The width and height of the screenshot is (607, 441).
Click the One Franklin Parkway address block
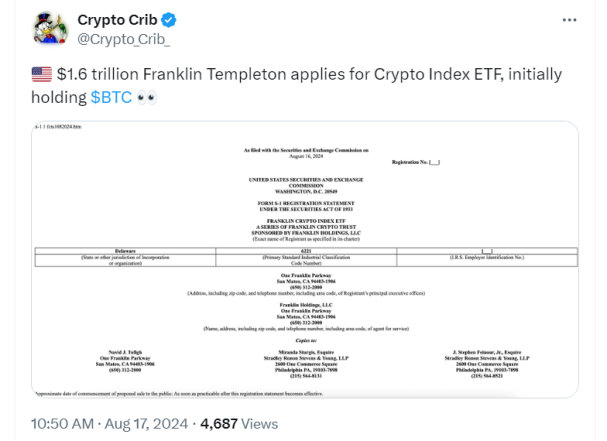click(x=306, y=284)
